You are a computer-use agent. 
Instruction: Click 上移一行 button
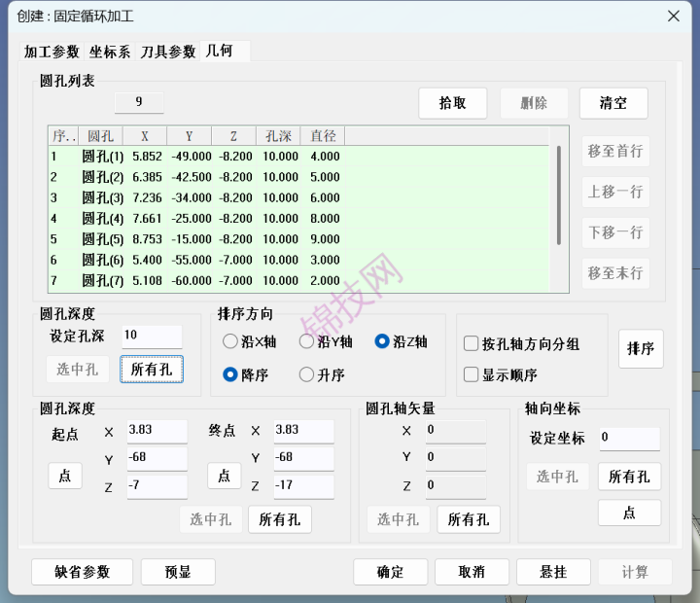615,192
